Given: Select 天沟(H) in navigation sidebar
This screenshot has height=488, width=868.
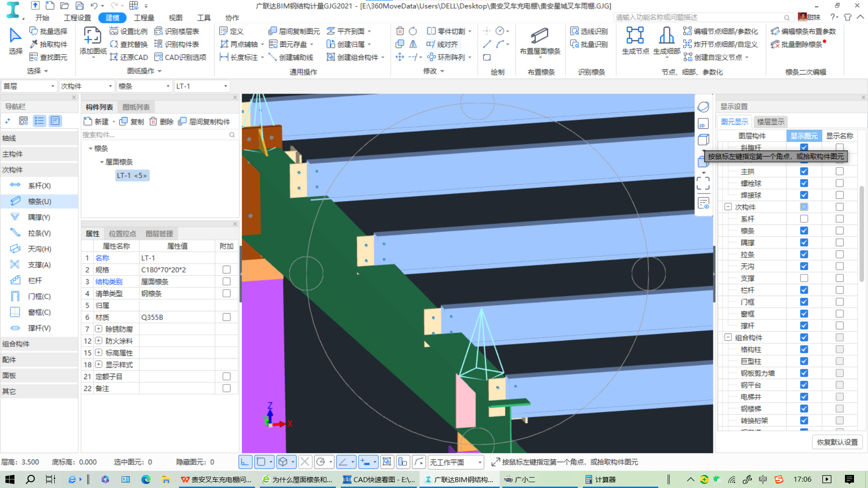Looking at the screenshot, I should click(x=39, y=249).
